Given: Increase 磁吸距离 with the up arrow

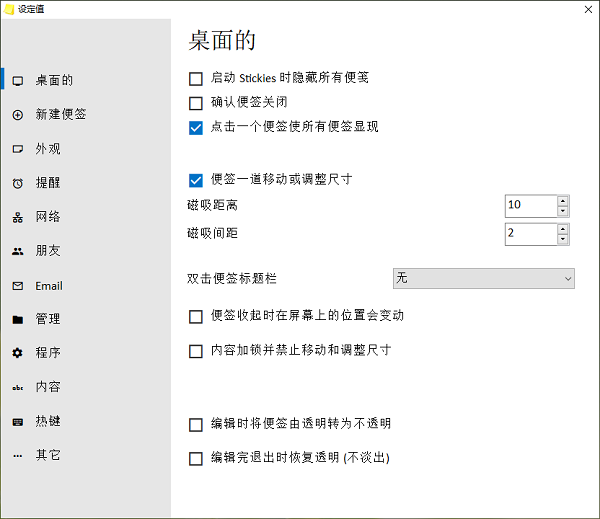Looking at the screenshot, I should pos(563,200).
